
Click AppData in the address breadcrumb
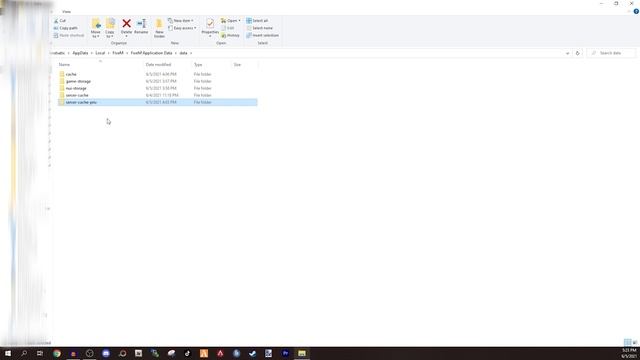80,53
